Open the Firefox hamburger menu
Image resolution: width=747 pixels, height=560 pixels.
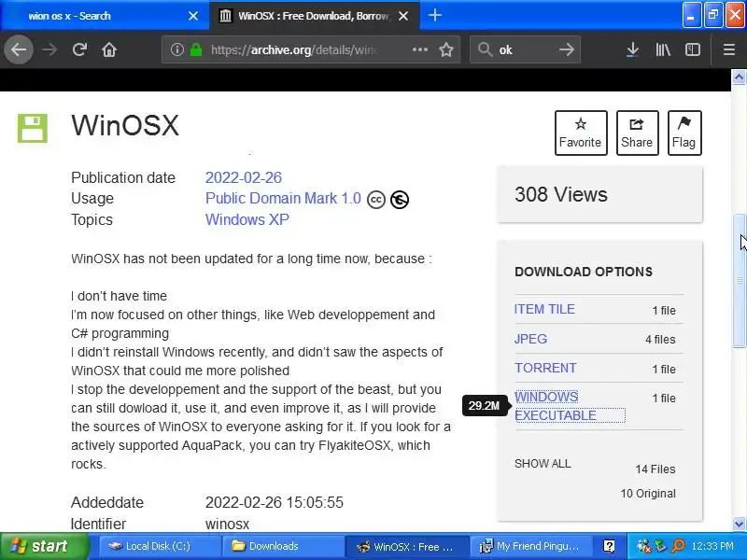[x=729, y=49]
